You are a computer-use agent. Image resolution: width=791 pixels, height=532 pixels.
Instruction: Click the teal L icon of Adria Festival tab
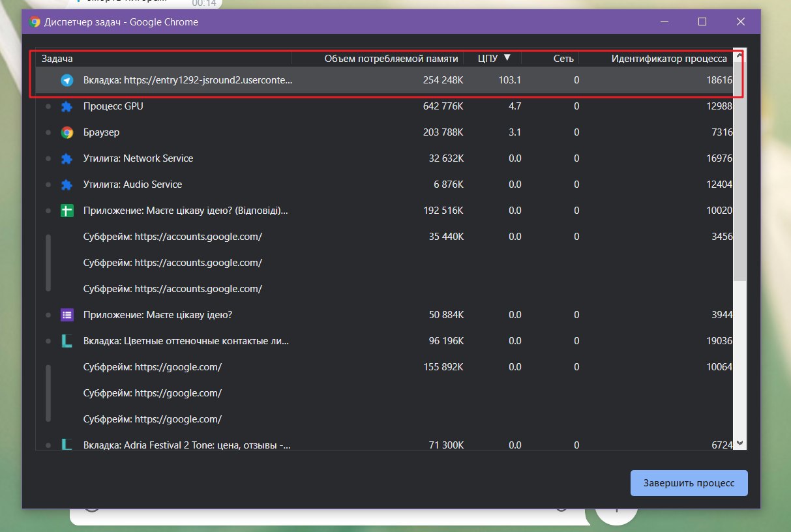point(67,445)
